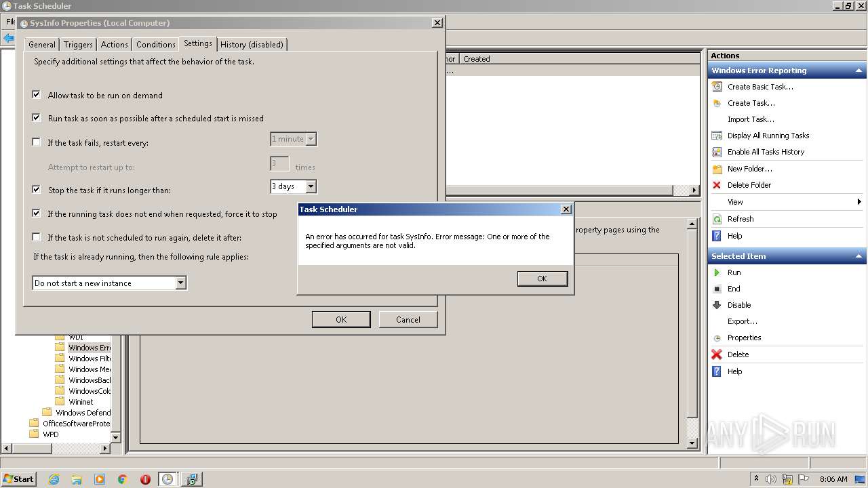Click the Disable down-arrow icon
The image size is (868, 488).
(717, 305)
